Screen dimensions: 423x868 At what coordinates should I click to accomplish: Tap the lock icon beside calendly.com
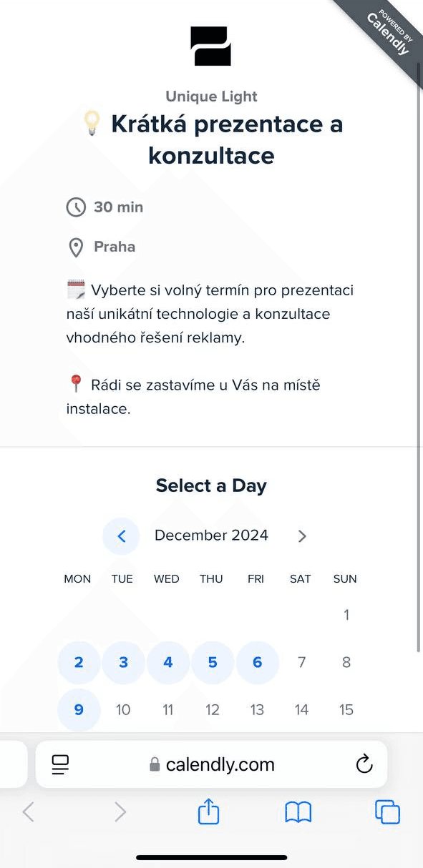click(x=154, y=764)
